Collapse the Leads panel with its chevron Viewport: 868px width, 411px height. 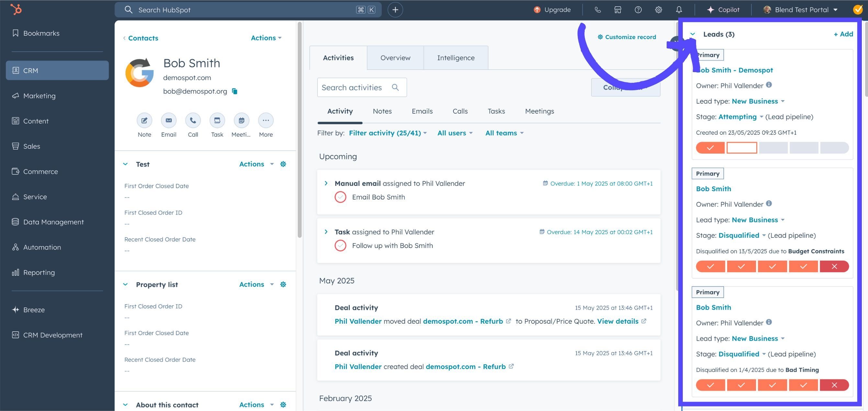[x=693, y=34]
